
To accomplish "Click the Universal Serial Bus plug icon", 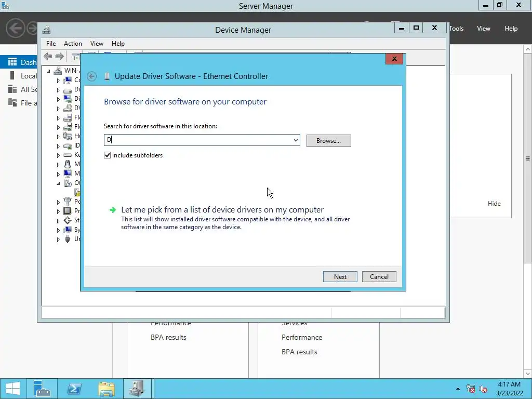I will click(x=68, y=239).
